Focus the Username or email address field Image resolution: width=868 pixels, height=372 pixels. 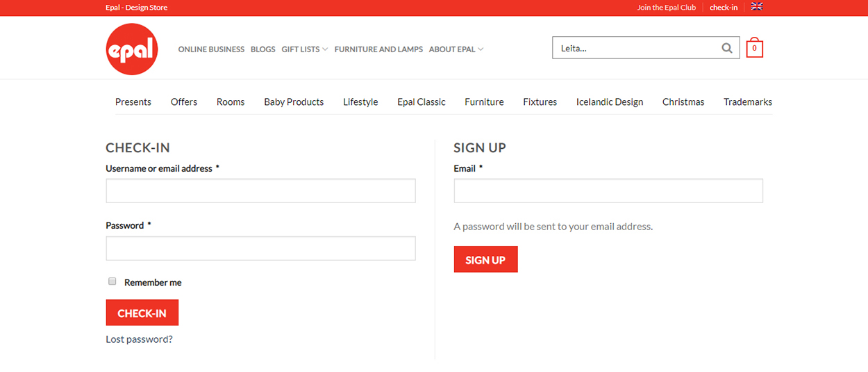[260, 191]
